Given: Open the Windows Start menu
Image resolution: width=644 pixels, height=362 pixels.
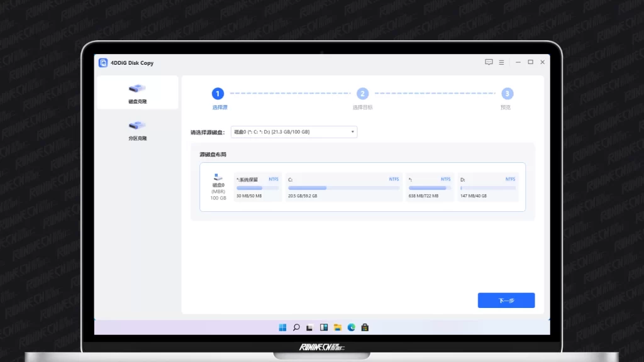Looking at the screenshot, I should [282, 327].
